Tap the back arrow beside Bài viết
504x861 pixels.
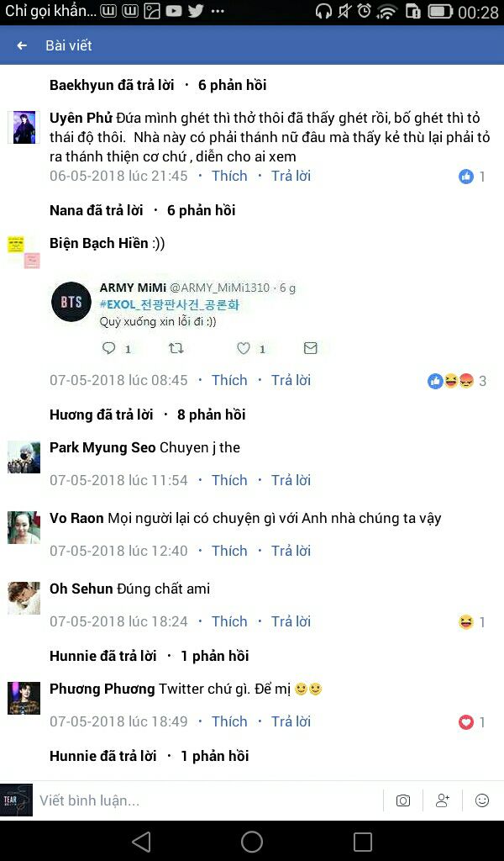click(22, 45)
